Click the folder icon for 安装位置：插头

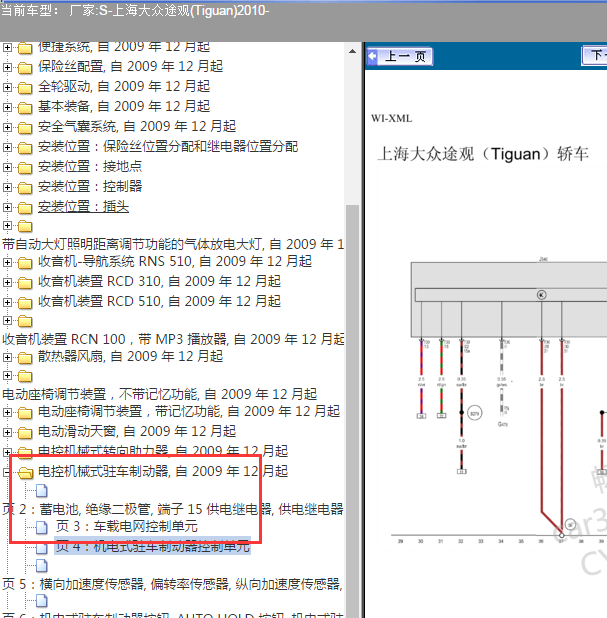tap(25, 208)
